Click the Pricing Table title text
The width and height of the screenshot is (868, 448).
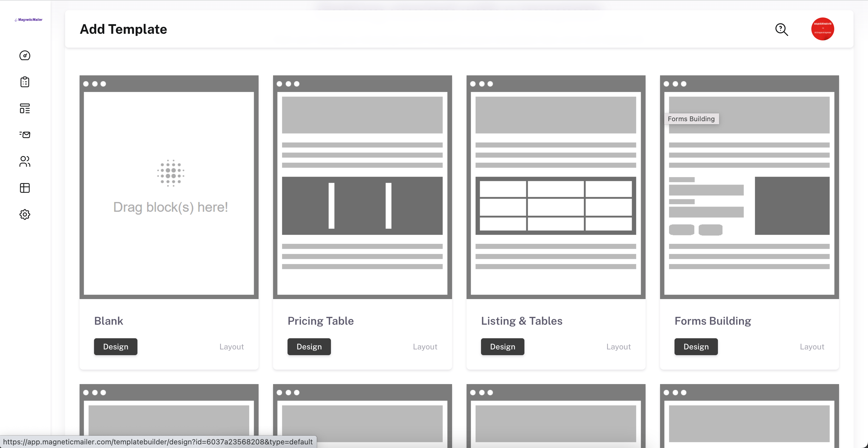pyautogui.click(x=320, y=321)
